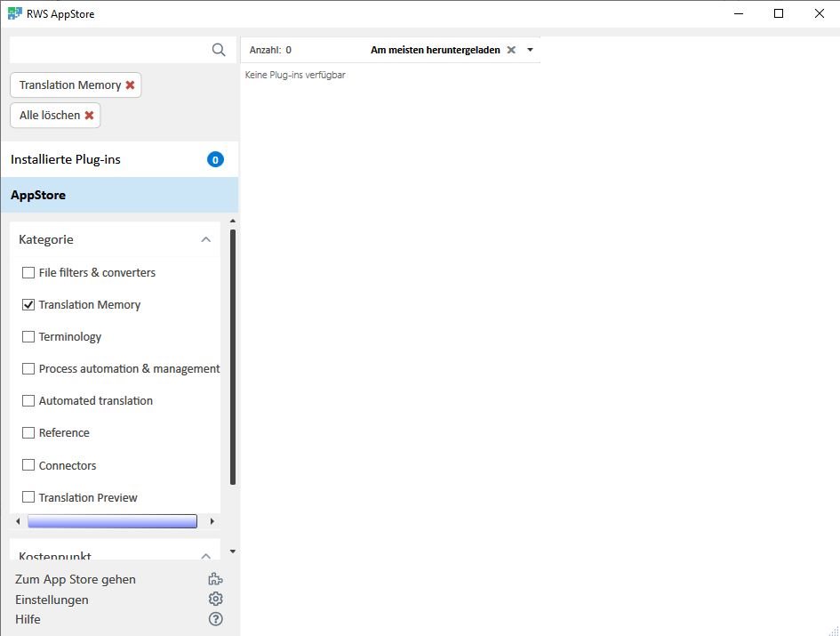
Task: Uncheck the Translation Memory category
Action: pos(28,304)
